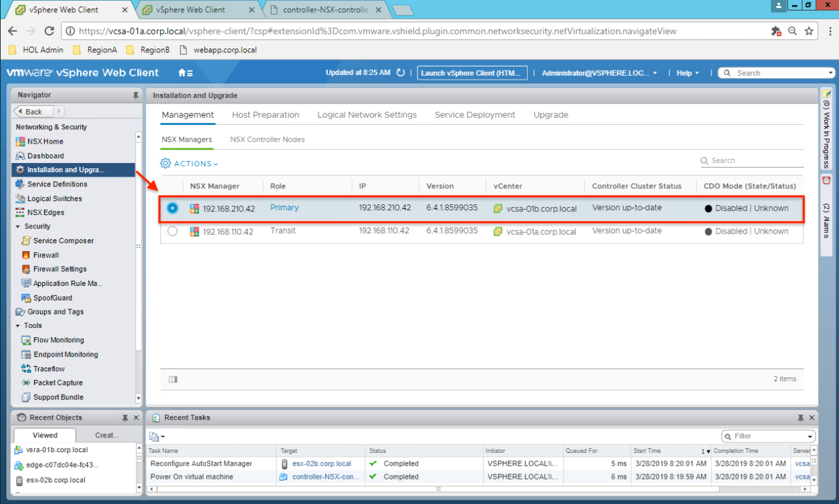Screen dimensions: 839x504
Task: Open the ACTIONS dropdown
Action: pyautogui.click(x=190, y=164)
